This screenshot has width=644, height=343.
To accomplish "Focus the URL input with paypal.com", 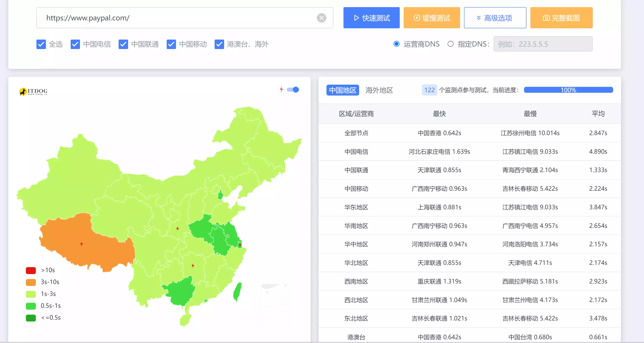I will (x=185, y=18).
